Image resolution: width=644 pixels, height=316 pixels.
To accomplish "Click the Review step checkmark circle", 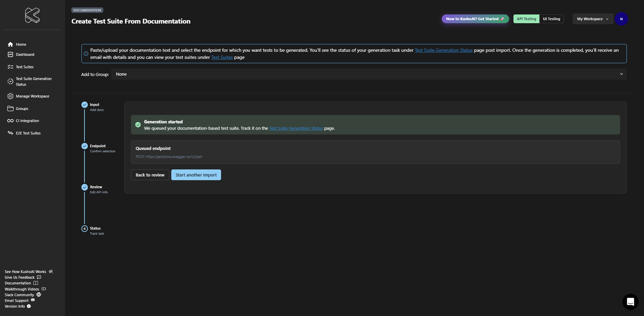I will pos(84,187).
